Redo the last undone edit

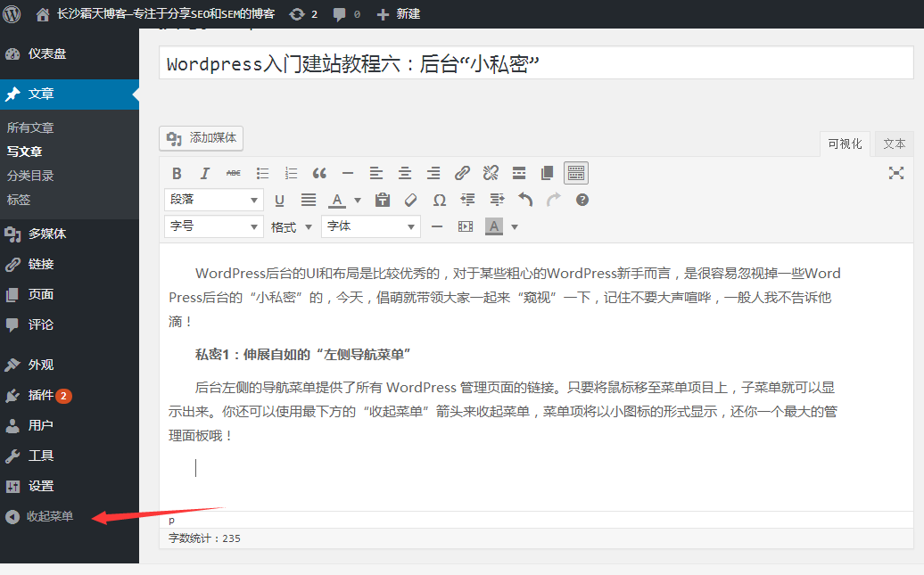click(x=553, y=201)
